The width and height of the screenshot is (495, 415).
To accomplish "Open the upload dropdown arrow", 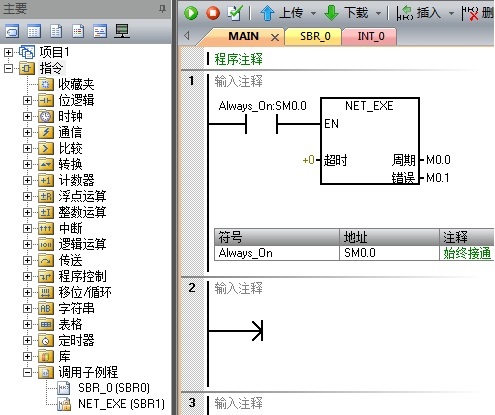I will 313,14.
